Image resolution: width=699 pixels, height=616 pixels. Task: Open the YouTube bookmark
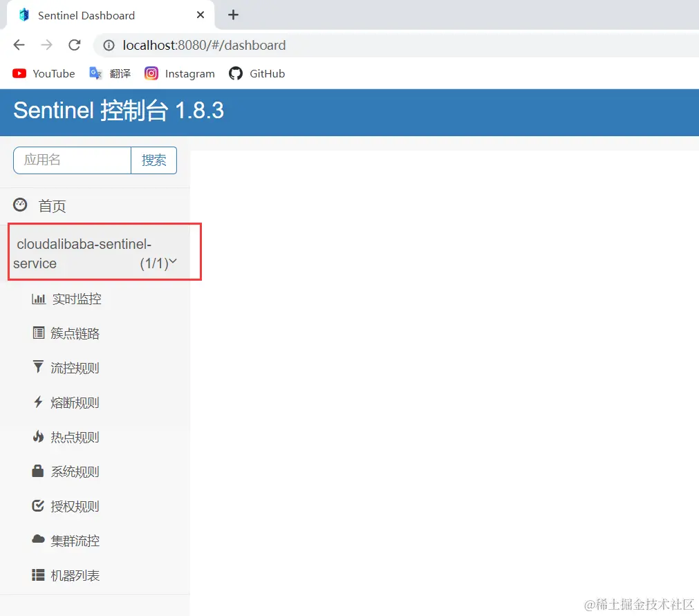click(x=44, y=73)
